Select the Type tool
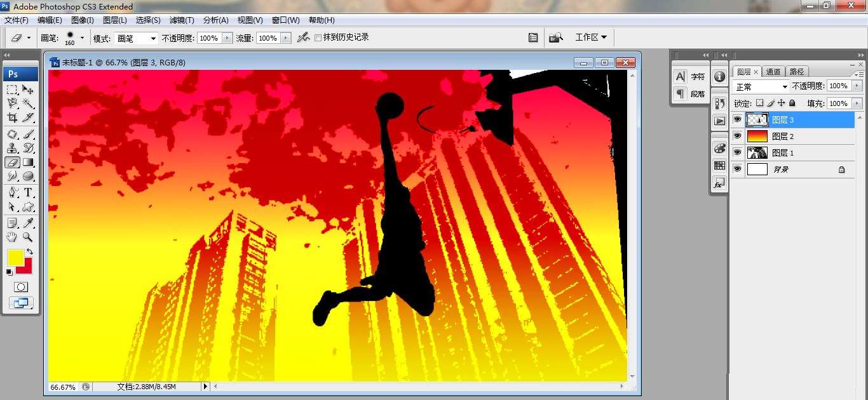 pos(28,192)
